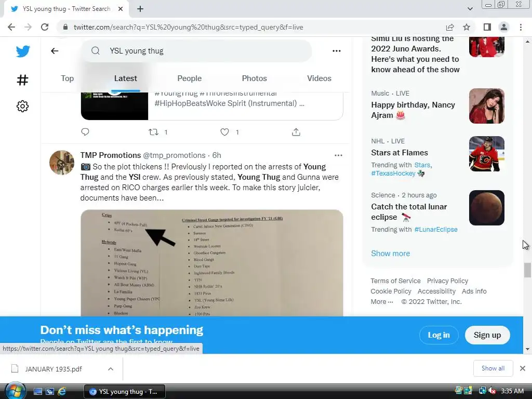Click the tab search dropdown arrow
The image size is (532, 399).
point(470,9)
